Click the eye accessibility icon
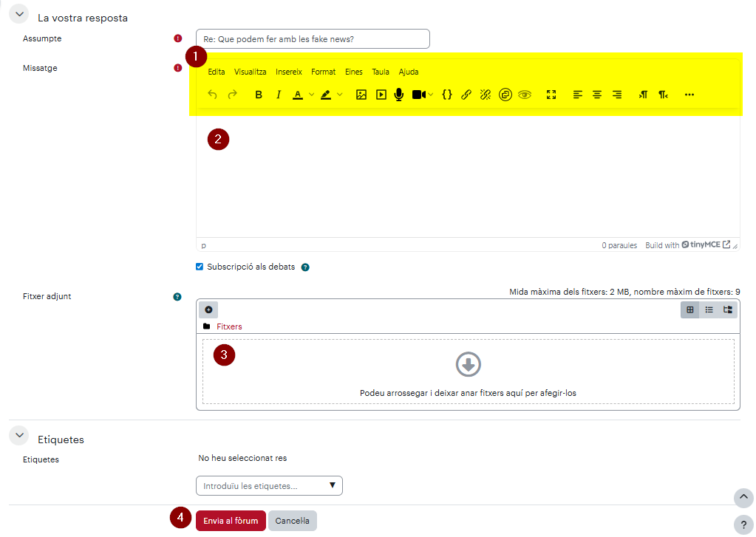 pos(525,95)
